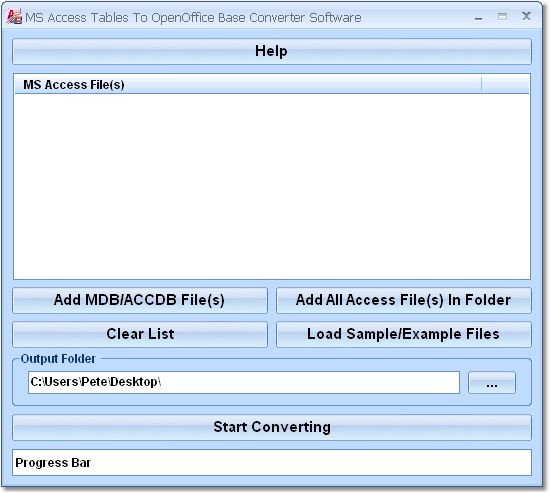Load Sample/Example Files

pyautogui.click(x=404, y=334)
